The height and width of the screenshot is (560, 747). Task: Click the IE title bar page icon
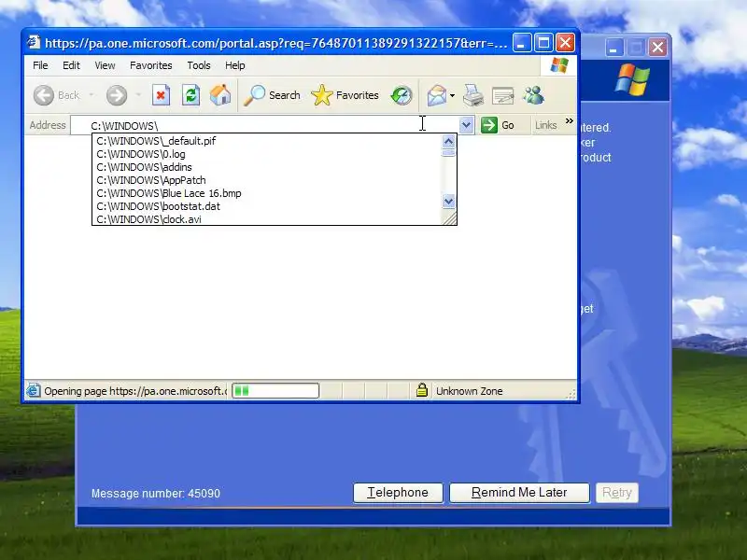33,42
